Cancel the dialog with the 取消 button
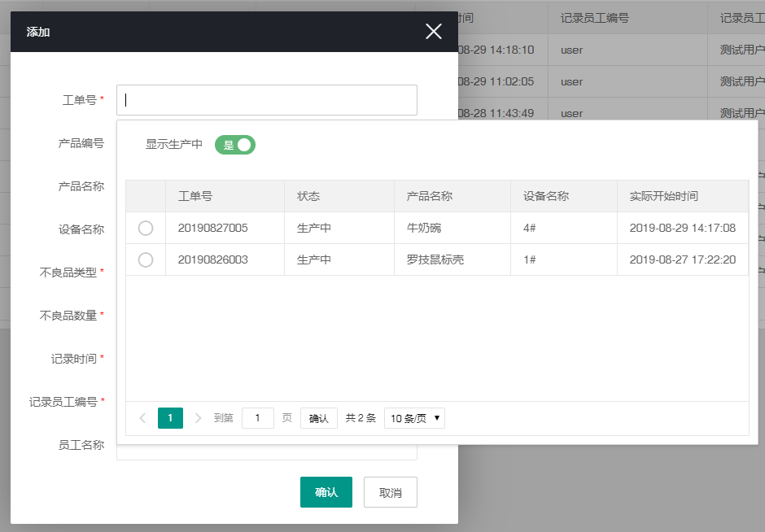 [x=390, y=491]
